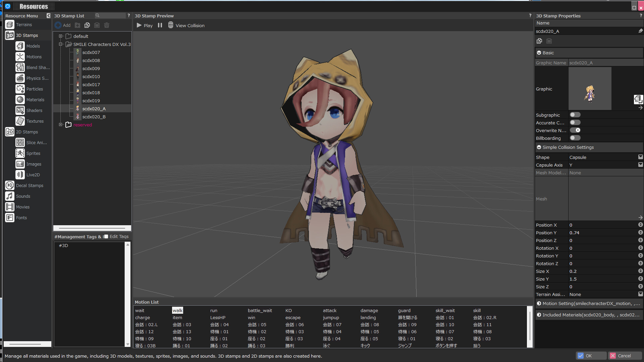Screen dimensions: 644x362
Task: Click the copy properties icon under Name field
Action: 539,41
